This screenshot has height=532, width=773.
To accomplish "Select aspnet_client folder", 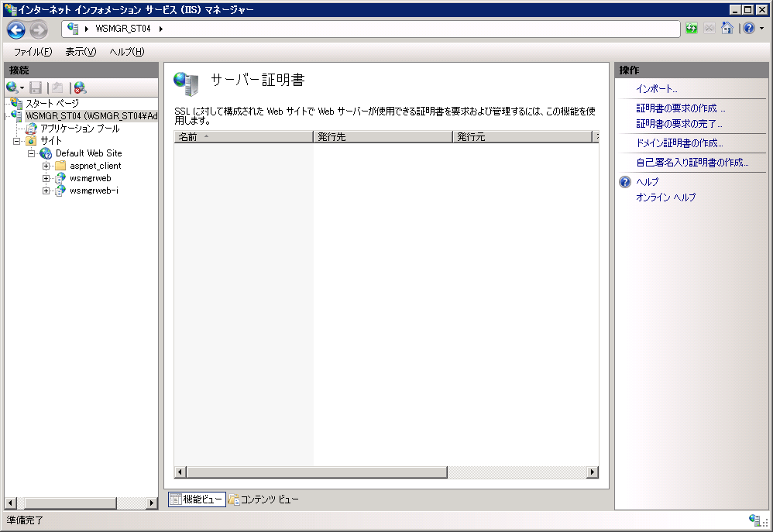I will point(95,166).
